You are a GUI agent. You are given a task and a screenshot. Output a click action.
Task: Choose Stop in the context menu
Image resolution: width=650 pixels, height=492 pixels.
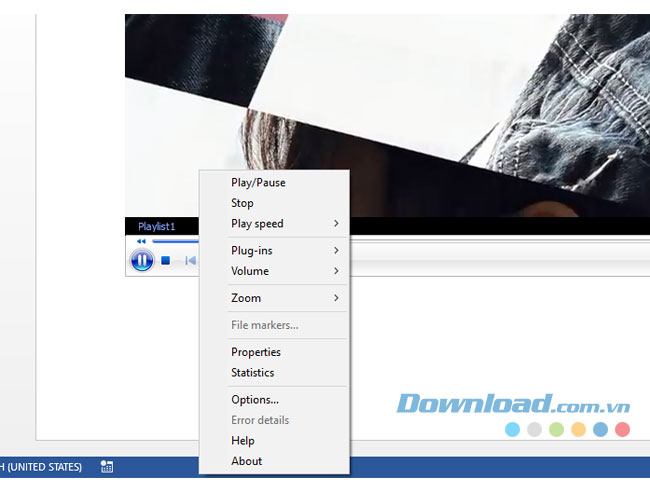coord(242,203)
